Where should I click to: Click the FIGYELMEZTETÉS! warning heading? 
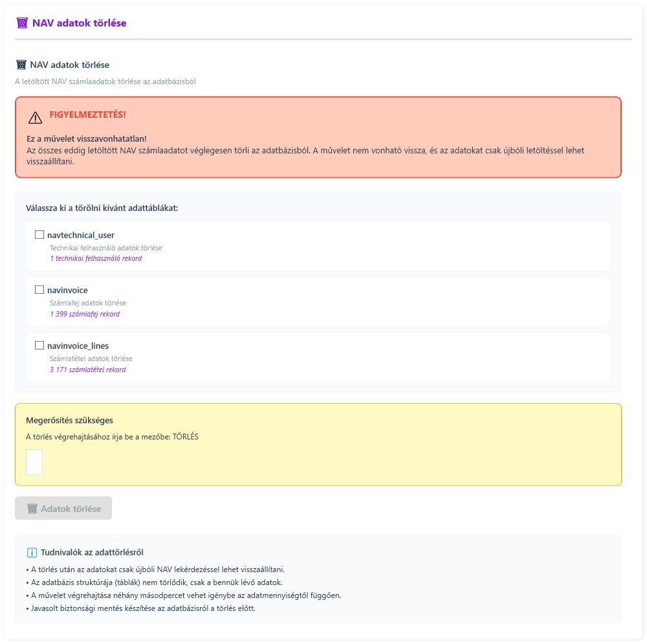point(87,115)
